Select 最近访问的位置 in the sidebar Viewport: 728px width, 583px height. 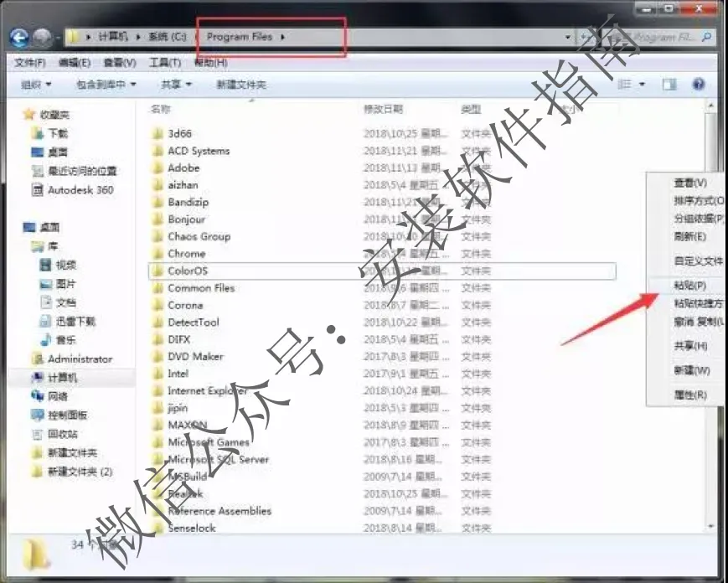(x=82, y=171)
